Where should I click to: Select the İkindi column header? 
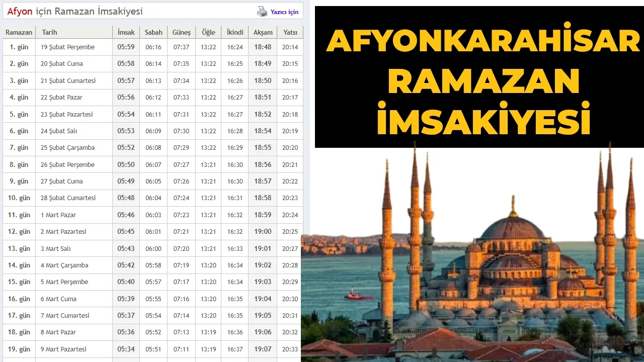point(234,32)
